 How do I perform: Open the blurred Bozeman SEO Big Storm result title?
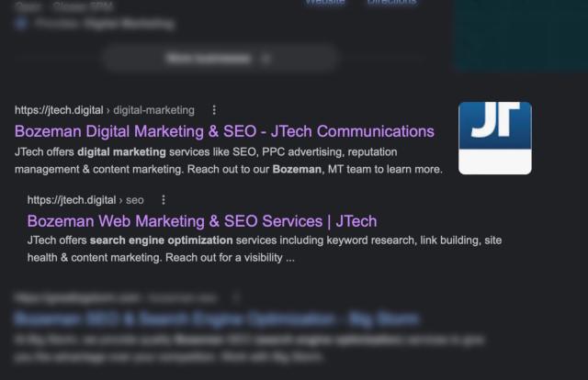coord(217,319)
